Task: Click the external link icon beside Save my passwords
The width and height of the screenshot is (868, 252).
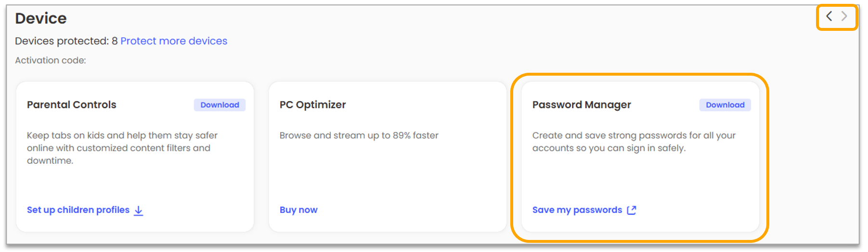Action: click(632, 210)
